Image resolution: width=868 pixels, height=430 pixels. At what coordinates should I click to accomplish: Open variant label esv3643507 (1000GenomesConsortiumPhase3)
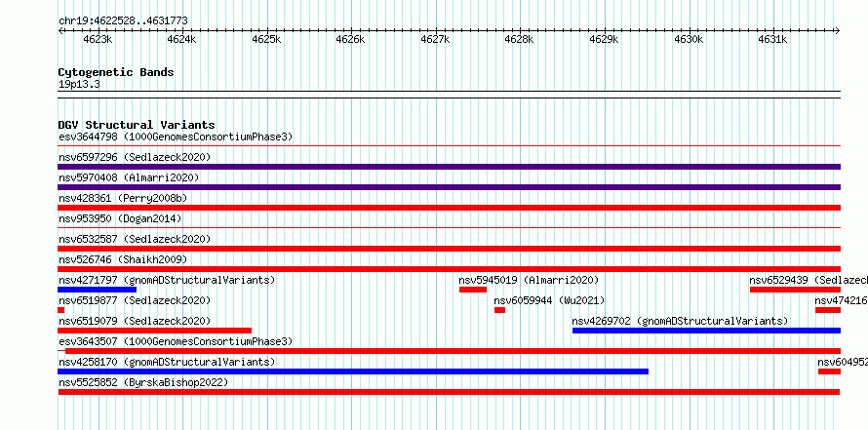(176, 341)
